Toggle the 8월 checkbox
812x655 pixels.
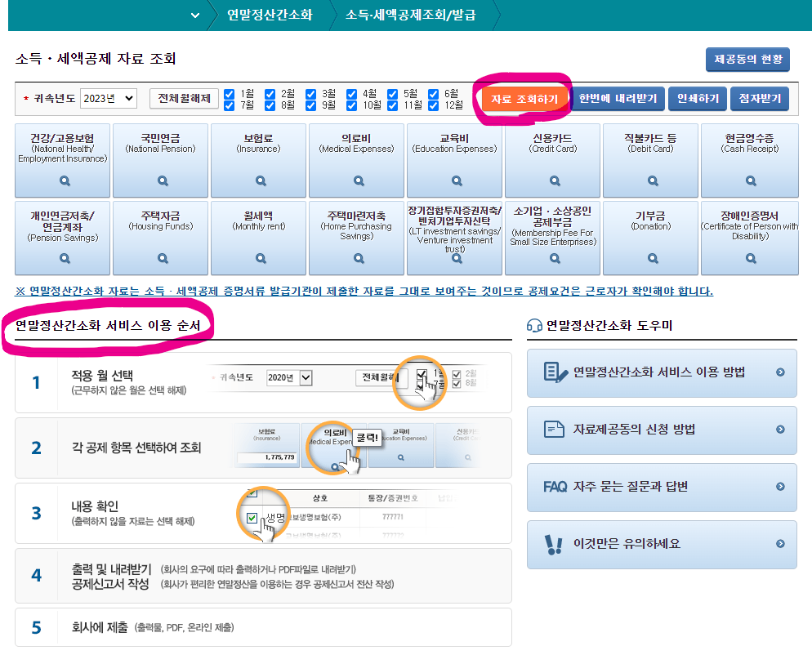(x=270, y=105)
